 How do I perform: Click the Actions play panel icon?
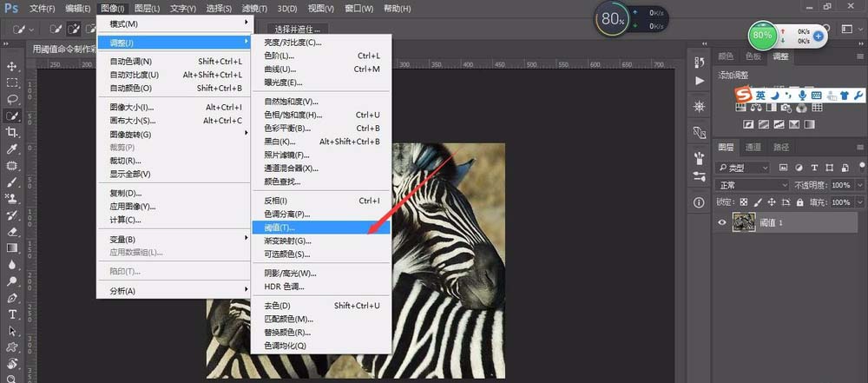pos(700,81)
